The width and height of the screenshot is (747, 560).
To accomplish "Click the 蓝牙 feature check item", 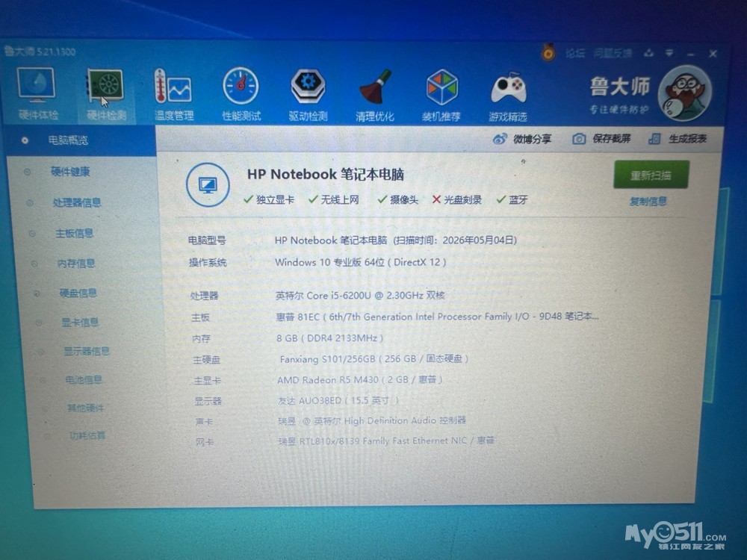I will point(512,200).
